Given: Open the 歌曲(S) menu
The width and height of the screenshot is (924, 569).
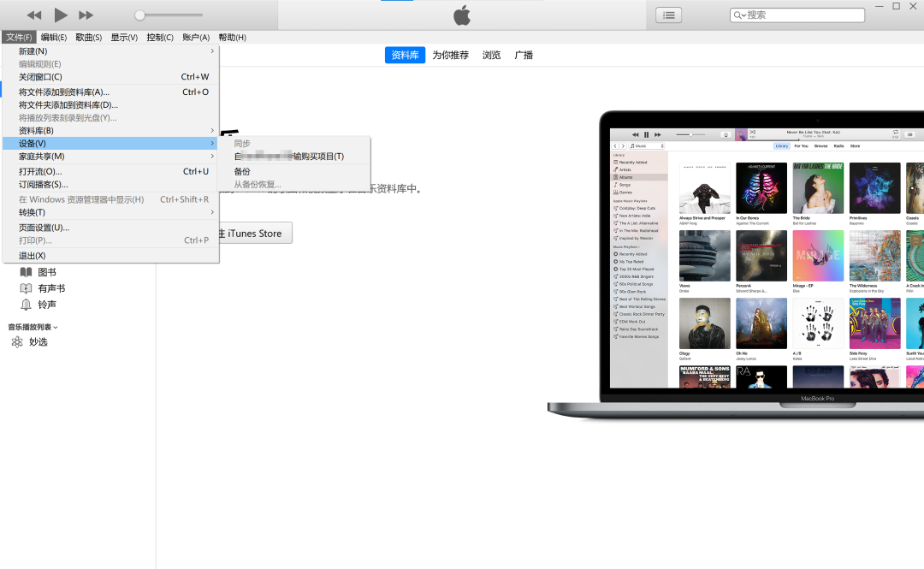Looking at the screenshot, I should pos(88,37).
